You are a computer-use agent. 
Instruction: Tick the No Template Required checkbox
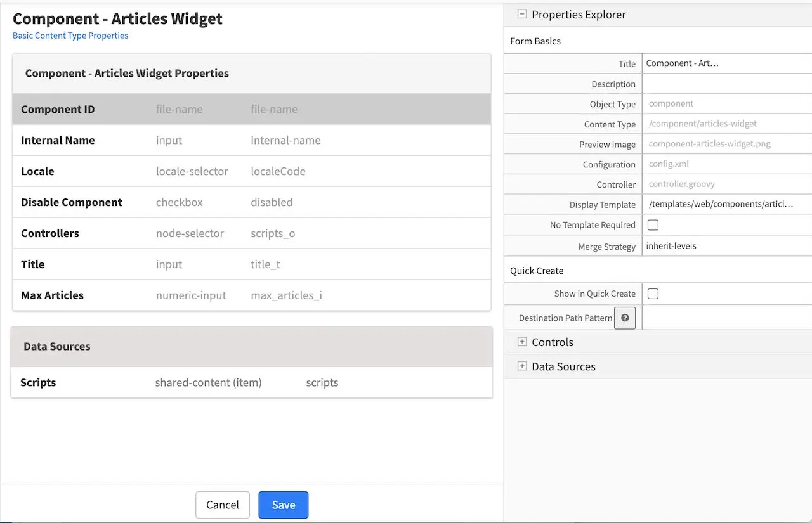coord(653,225)
